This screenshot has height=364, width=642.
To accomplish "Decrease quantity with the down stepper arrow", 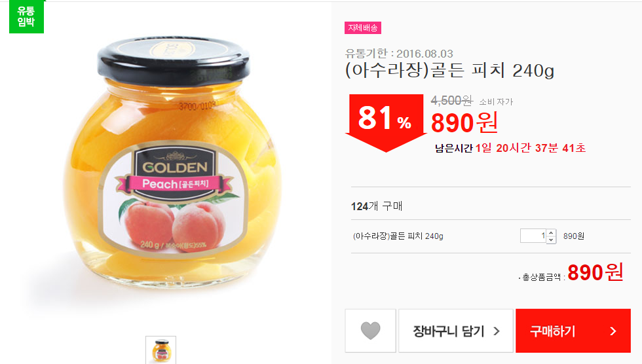I will 551,240.
